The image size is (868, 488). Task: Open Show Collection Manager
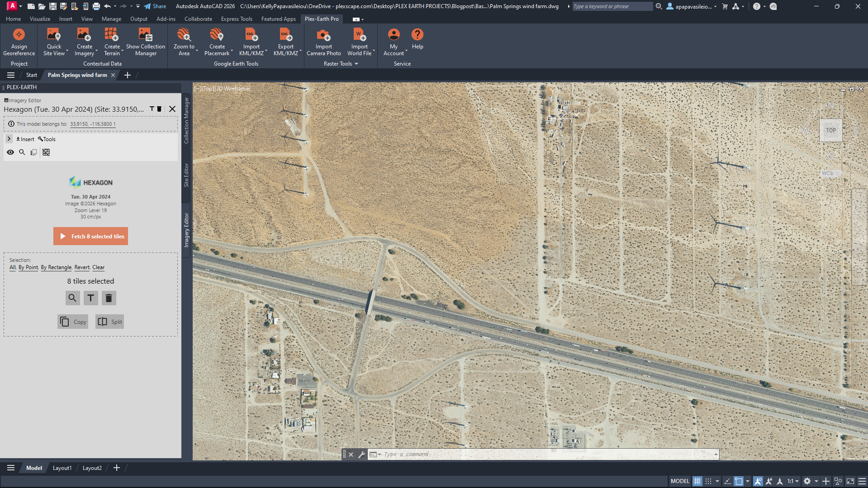[x=146, y=42]
